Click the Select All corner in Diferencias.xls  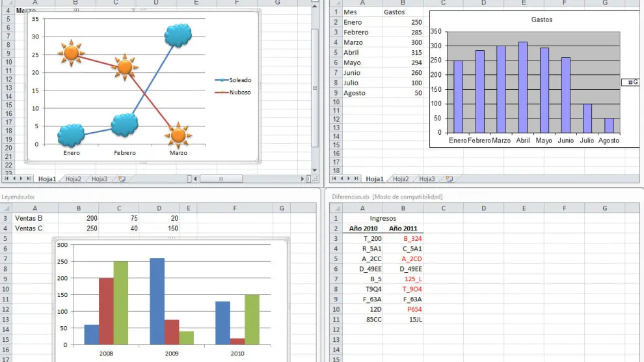pos(336,208)
